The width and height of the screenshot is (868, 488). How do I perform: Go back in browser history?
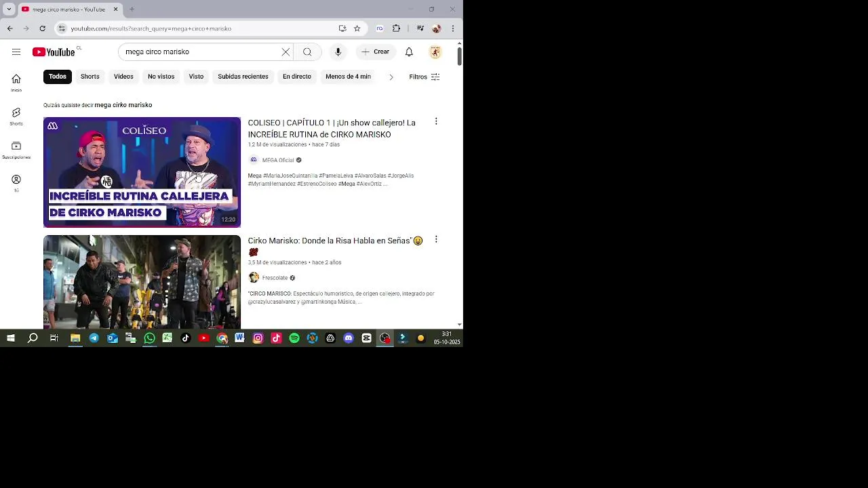pyautogui.click(x=10, y=28)
